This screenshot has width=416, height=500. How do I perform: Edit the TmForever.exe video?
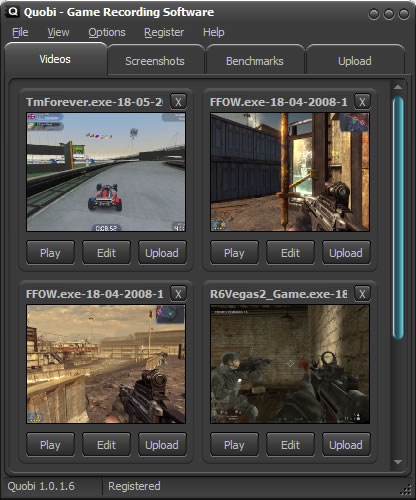coord(106,253)
